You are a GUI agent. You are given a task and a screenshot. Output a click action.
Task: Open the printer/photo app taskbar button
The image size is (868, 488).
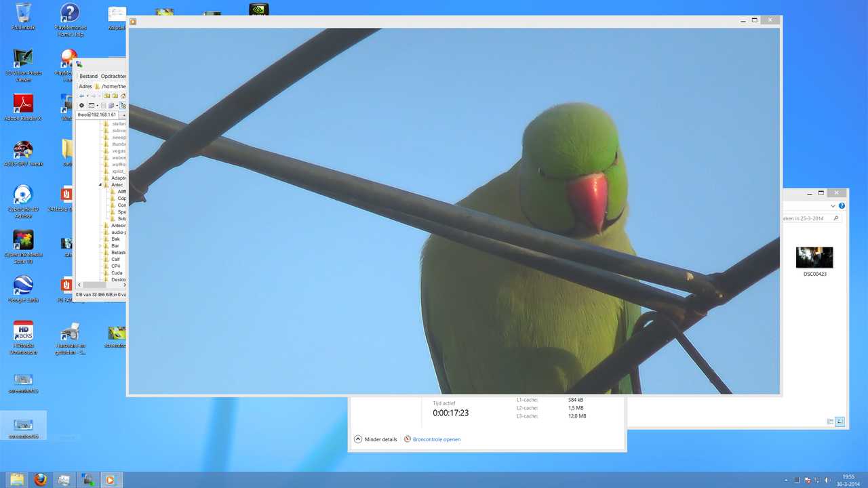click(x=64, y=480)
